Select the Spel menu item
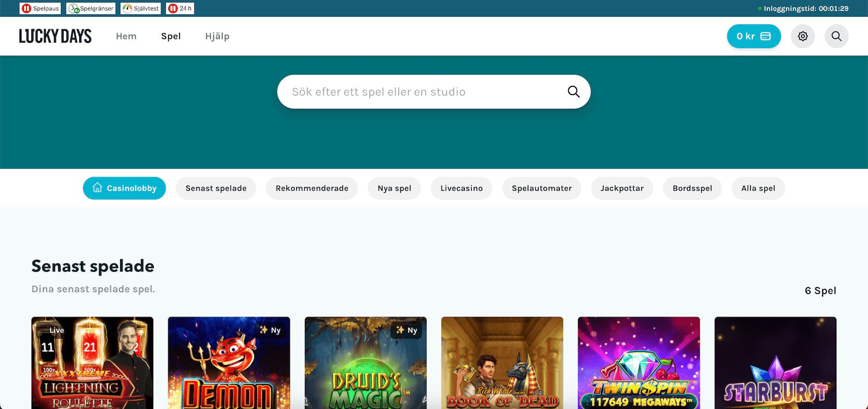 tap(171, 36)
